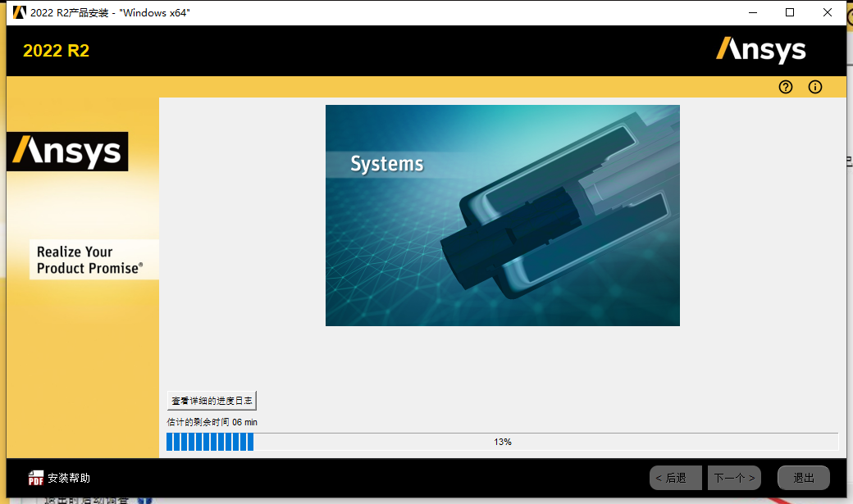This screenshot has height=504, width=853.
Task: Click the Systems preview image
Action: click(503, 215)
